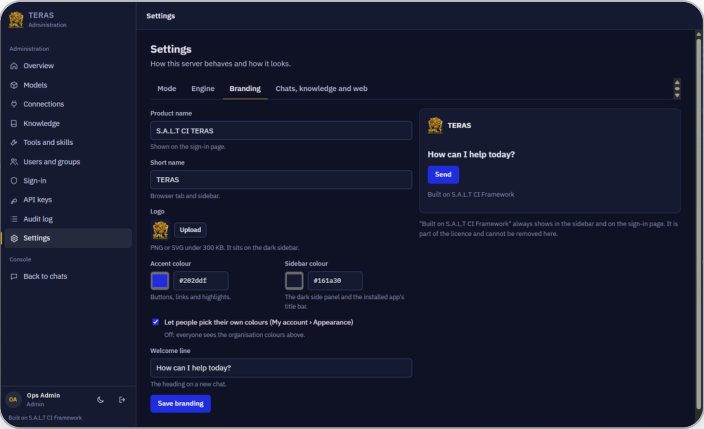Click the Models cube icon
Image resolution: width=704 pixels, height=429 pixels.
(x=14, y=85)
